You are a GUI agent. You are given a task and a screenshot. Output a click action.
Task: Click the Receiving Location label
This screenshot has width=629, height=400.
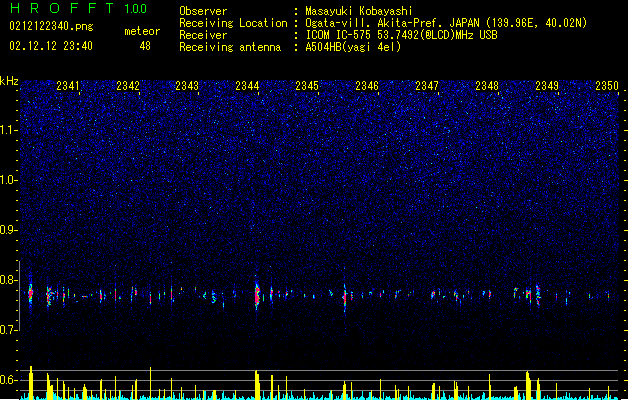[233, 23]
